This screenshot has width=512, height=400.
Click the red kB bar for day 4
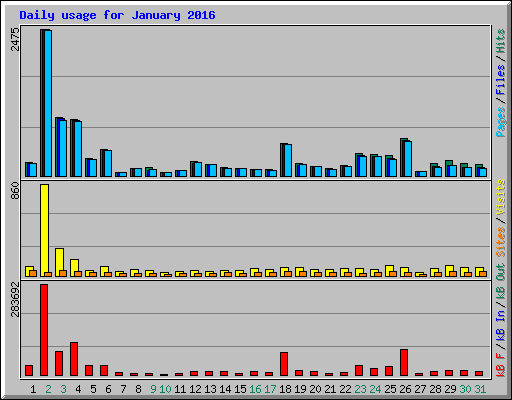[x=74, y=359]
